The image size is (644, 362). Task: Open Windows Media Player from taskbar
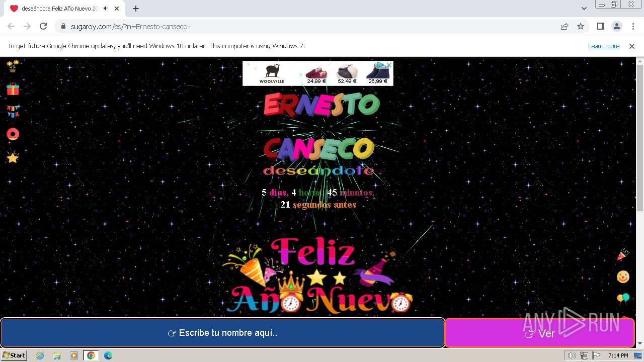click(74, 355)
